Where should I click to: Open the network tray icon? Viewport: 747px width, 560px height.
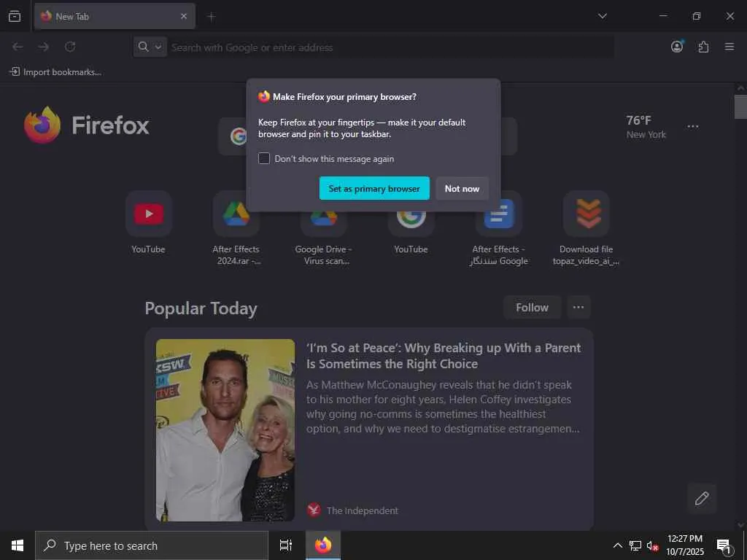point(635,545)
